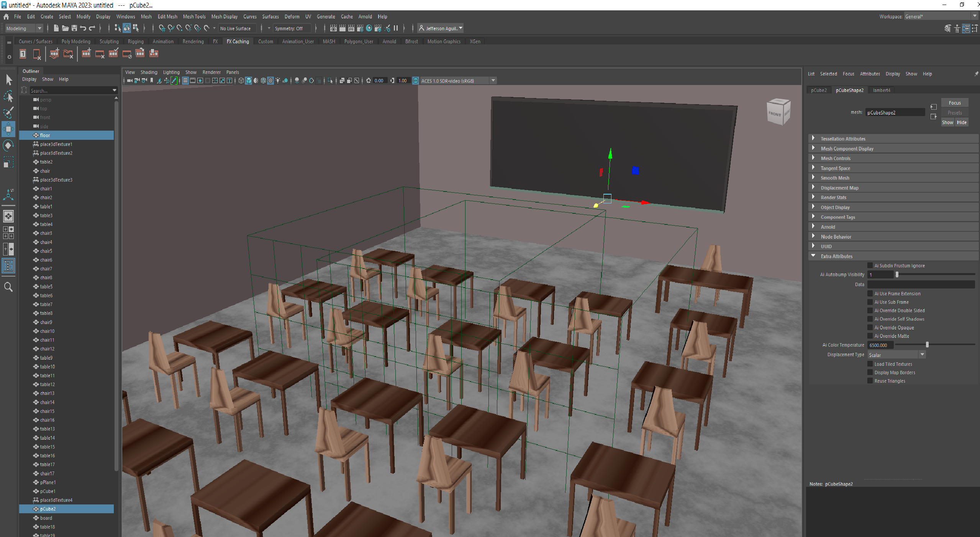Enable Load Tiled Textures checkbox
Image resolution: width=980 pixels, height=537 pixels.
coord(870,364)
